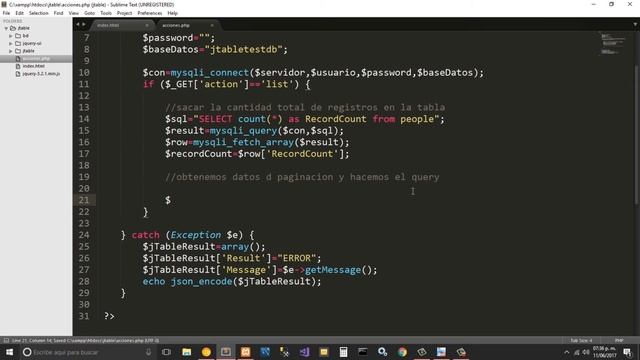Open the network icon in system tray
The image size is (640, 360).
tap(577, 352)
